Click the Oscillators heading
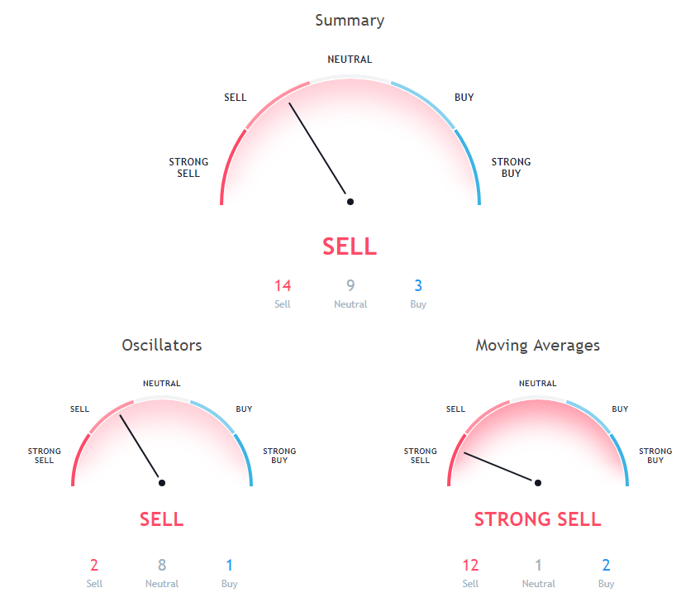Image resolution: width=700 pixels, height=607 pixels. [x=162, y=345]
